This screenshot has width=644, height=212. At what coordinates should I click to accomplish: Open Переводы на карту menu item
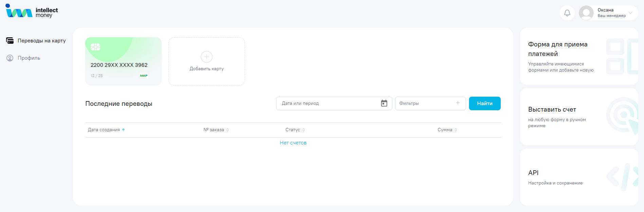[41, 41]
